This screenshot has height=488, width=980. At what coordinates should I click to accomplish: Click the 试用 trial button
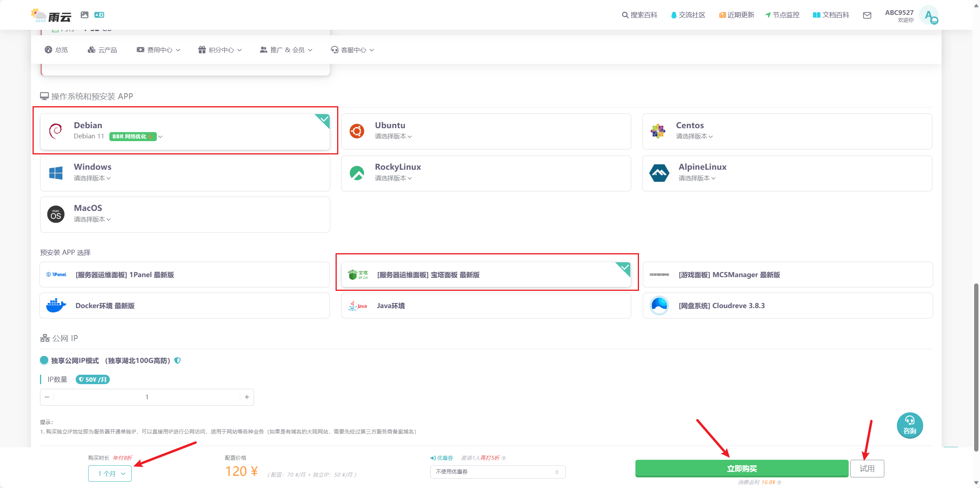867,468
